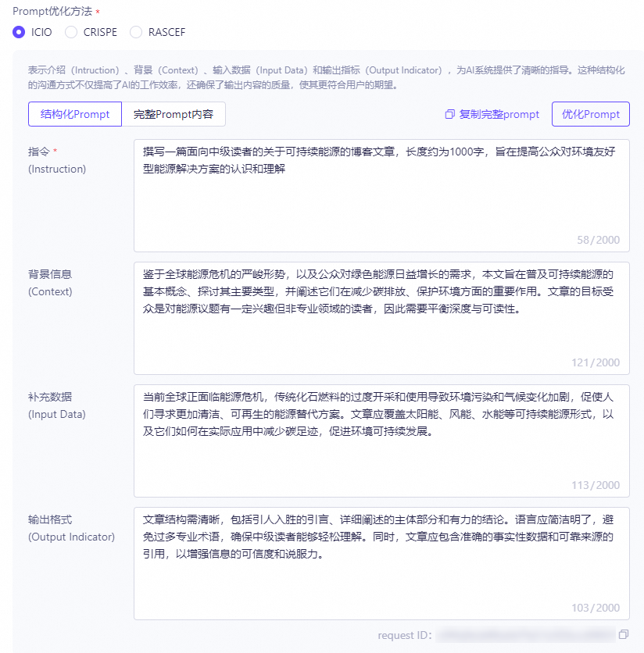Click the 输出格式 (Output Indicator) label
The height and width of the screenshot is (653, 644).
71,528
